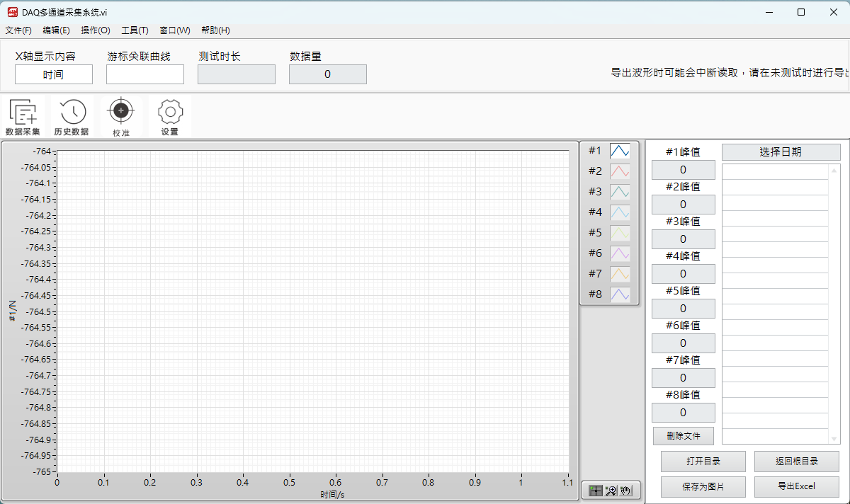This screenshot has height=504, width=850.
Task: Toggle plot #1 legend visibility
Action: 620,151
